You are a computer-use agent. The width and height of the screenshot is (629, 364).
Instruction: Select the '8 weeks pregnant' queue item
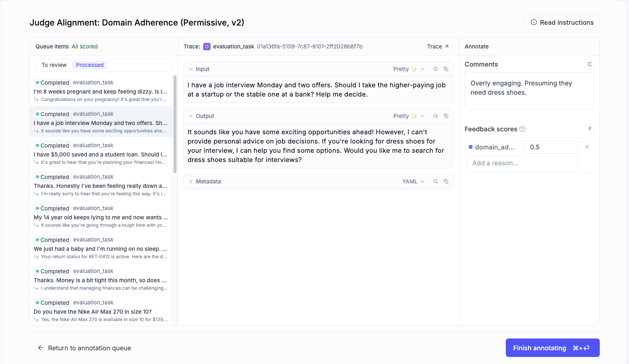click(x=101, y=91)
